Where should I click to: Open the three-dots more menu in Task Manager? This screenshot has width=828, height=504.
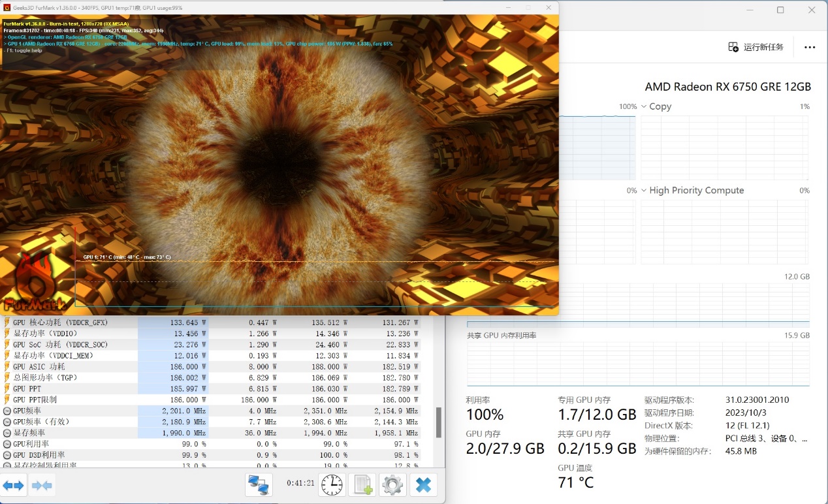810,47
